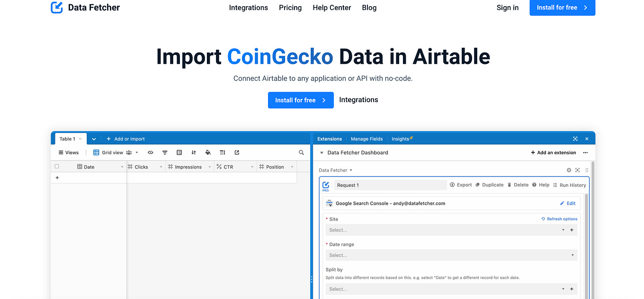
Task: Click the extension drag handle dots
Action: 587,170
